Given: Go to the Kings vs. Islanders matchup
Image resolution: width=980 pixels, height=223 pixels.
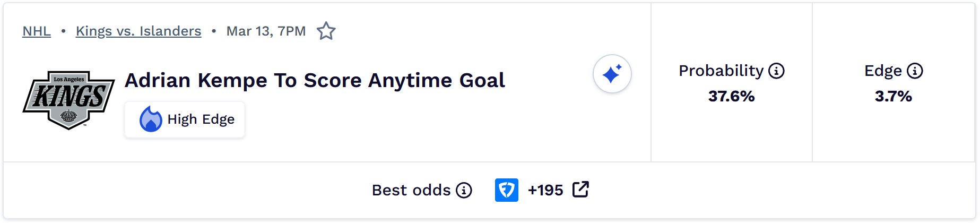Looking at the screenshot, I should pyautogui.click(x=138, y=31).
